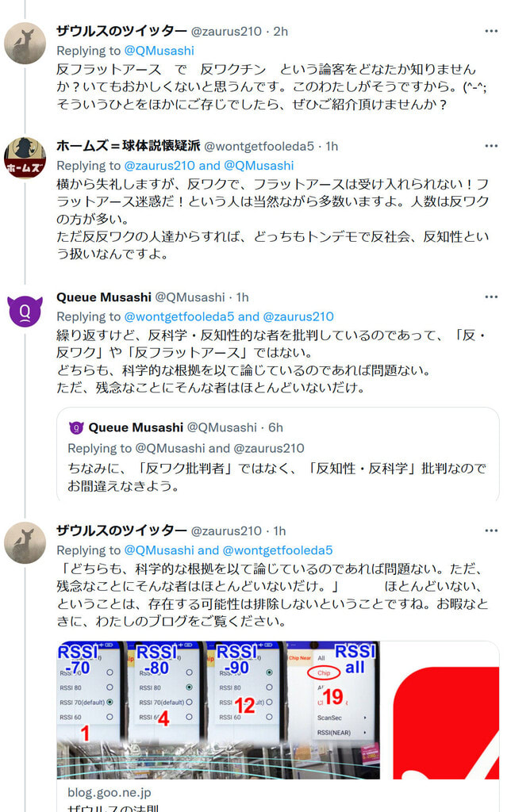Open more options on Queue Musashi tweet

491,297
